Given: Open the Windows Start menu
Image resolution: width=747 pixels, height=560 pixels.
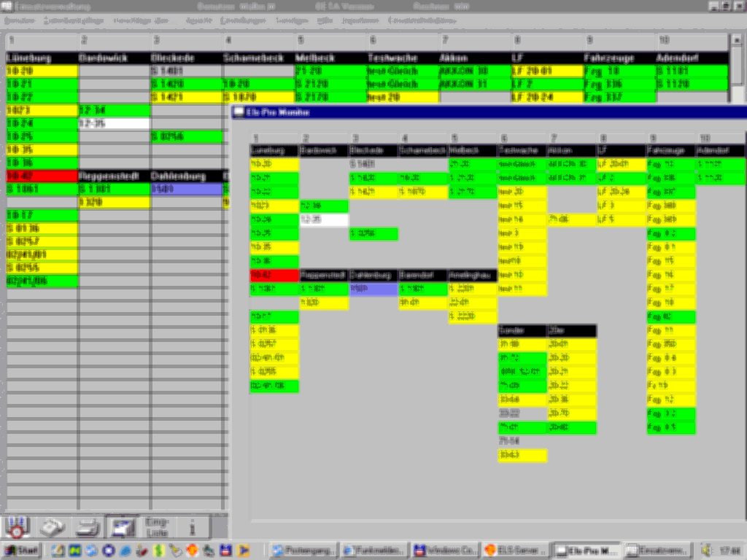Looking at the screenshot, I should tap(22, 550).
